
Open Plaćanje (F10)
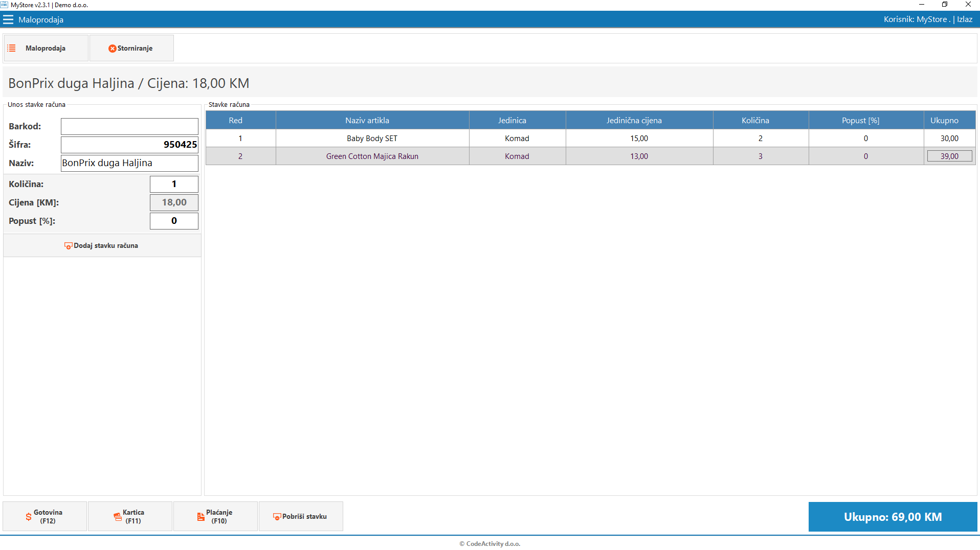[x=215, y=516]
